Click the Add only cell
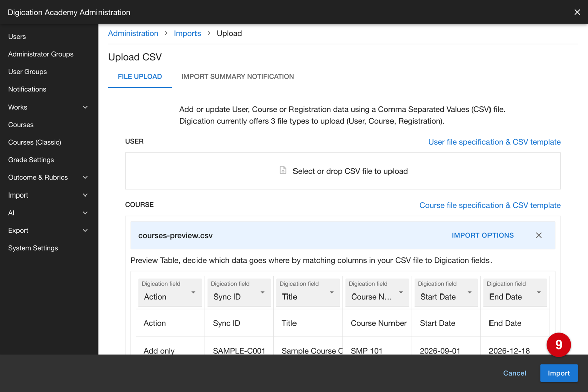 click(x=170, y=351)
